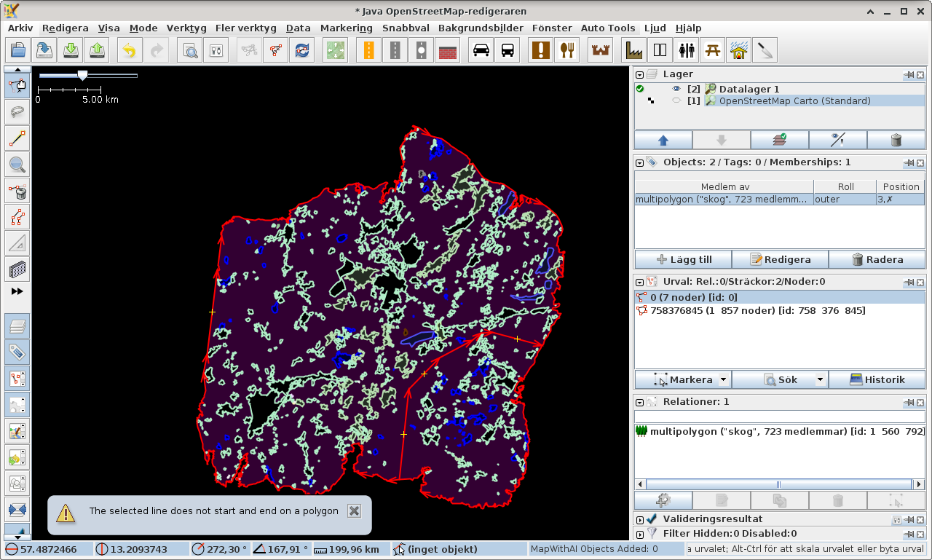Image resolution: width=932 pixels, height=560 pixels.
Task: Click the red brick wall preset icon
Action: (447, 50)
